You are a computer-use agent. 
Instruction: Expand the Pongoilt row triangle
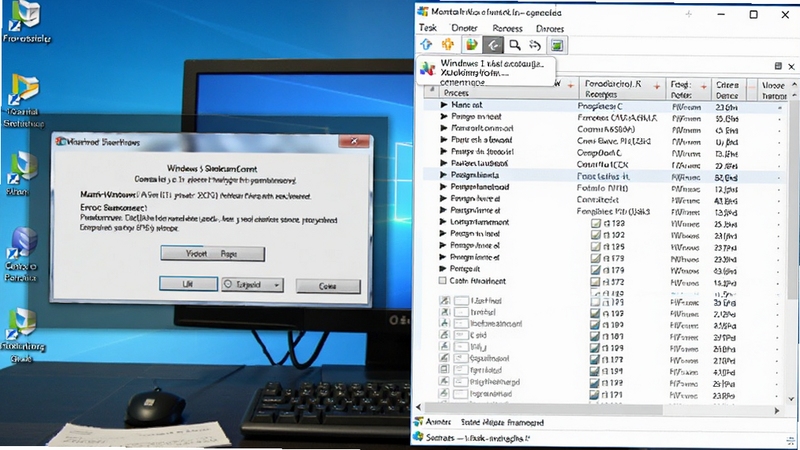[x=444, y=268]
